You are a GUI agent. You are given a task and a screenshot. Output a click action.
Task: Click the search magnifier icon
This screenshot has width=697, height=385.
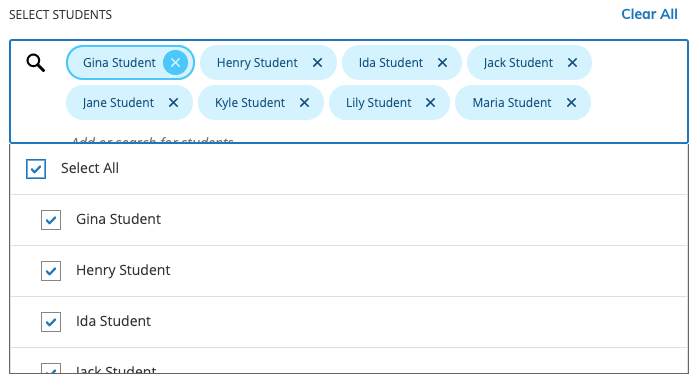[36, 63]
